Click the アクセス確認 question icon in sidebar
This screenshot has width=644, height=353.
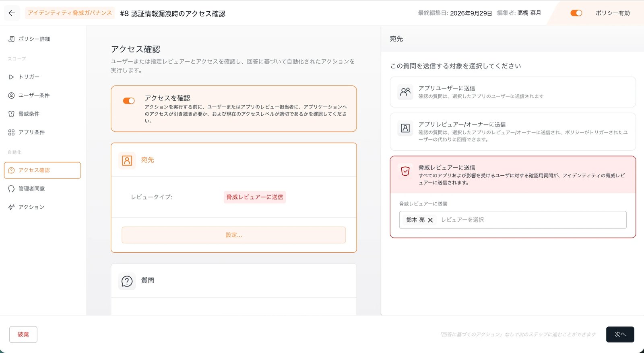click(x=11, y=170)
